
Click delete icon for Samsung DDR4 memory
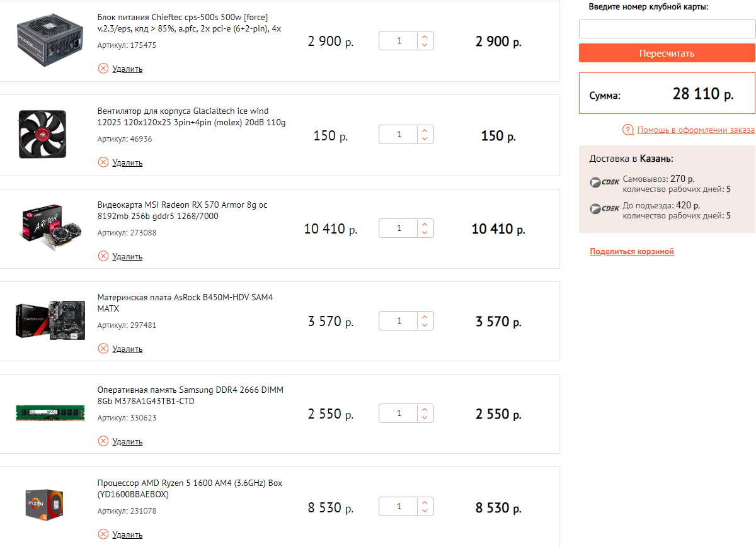[103, 441]
